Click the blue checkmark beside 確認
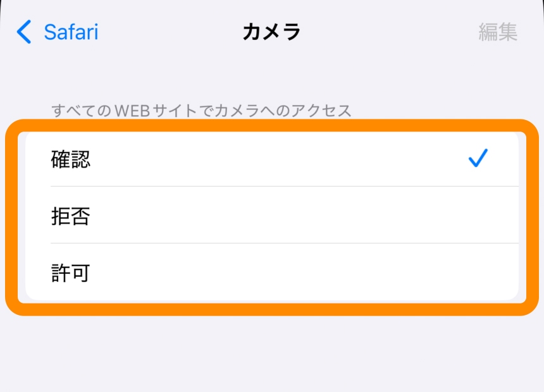 pyautogui.click(x=478, y=159)
